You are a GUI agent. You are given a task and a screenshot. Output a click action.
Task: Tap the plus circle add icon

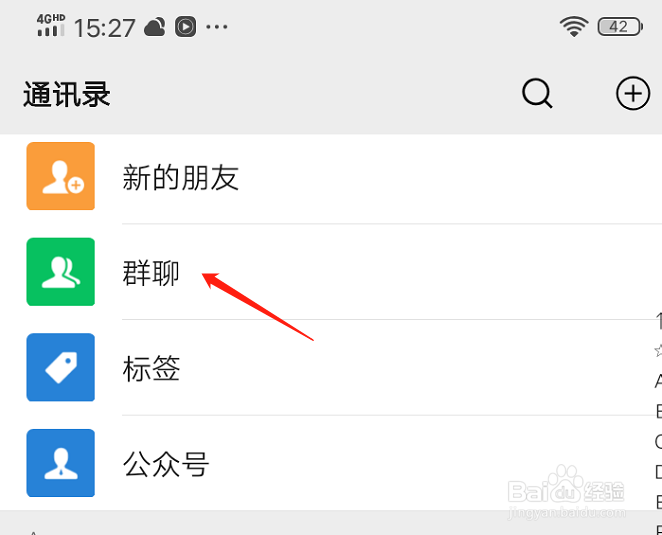pyautogui.click(x=633, y=93)
